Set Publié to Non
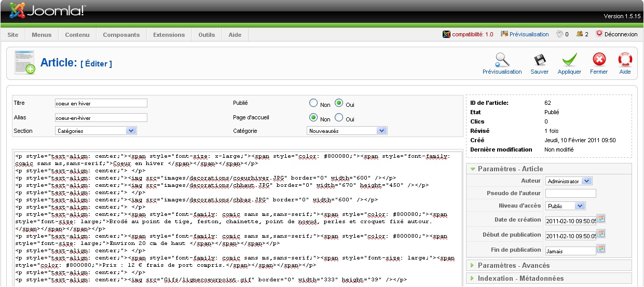 pos(313,103)
